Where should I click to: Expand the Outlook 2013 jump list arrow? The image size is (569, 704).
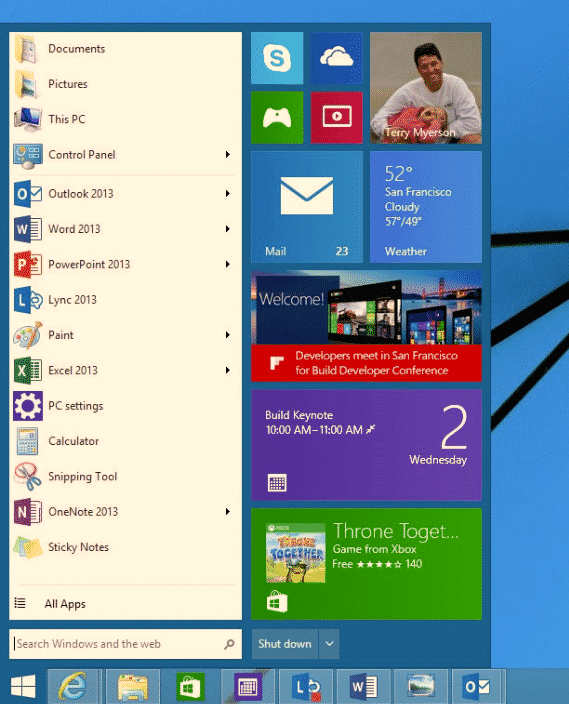pos(228,194)
